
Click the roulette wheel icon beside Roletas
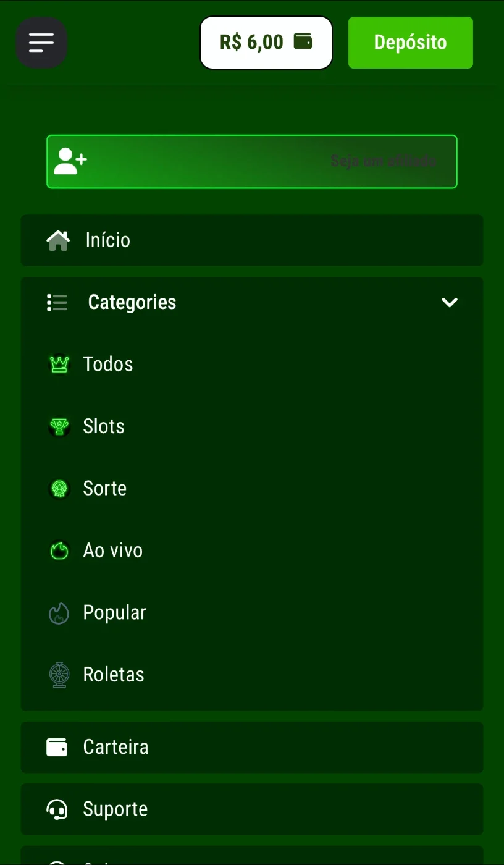click(59, 675)
